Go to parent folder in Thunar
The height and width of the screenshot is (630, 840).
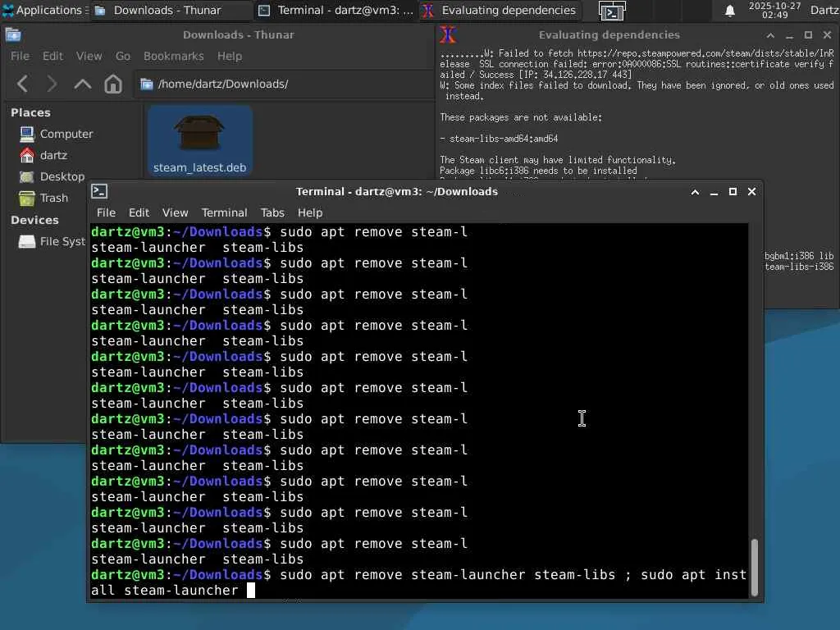83,84
